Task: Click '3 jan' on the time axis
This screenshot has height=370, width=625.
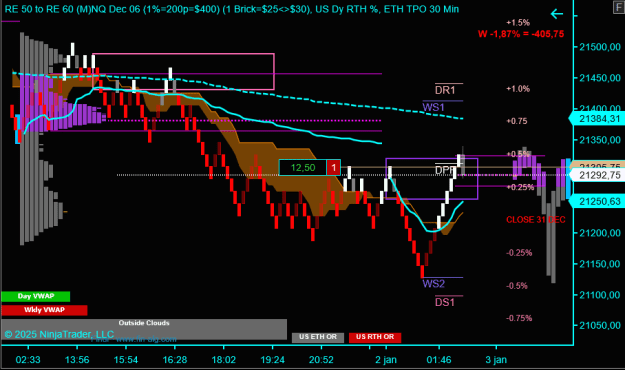Action: point(496,360)
